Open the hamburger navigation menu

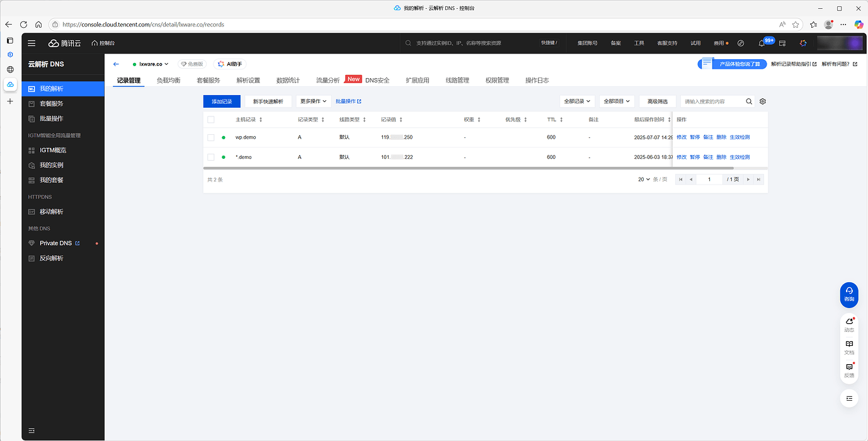tap(31, 43)
